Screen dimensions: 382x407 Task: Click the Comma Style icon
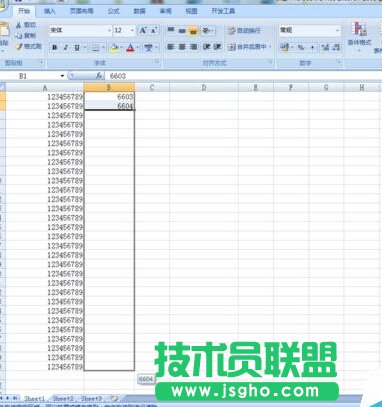312,48
